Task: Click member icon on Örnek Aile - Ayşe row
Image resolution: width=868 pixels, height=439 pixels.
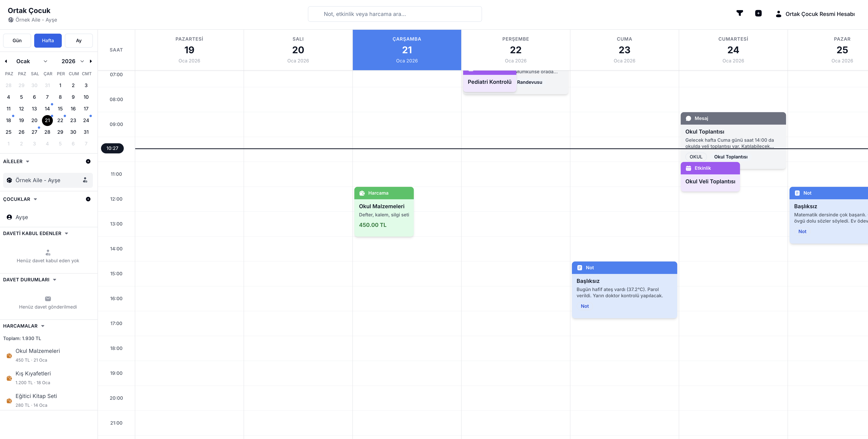Action: (85, 180)
